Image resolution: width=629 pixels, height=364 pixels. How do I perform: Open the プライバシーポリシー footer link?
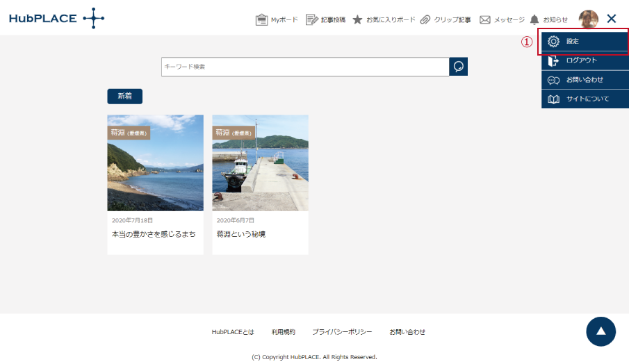[342, 332]
